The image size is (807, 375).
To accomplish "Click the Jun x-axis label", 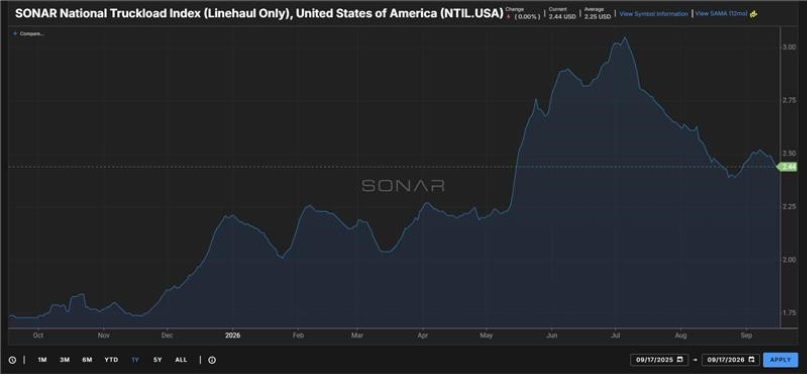I will pos(551,335).
